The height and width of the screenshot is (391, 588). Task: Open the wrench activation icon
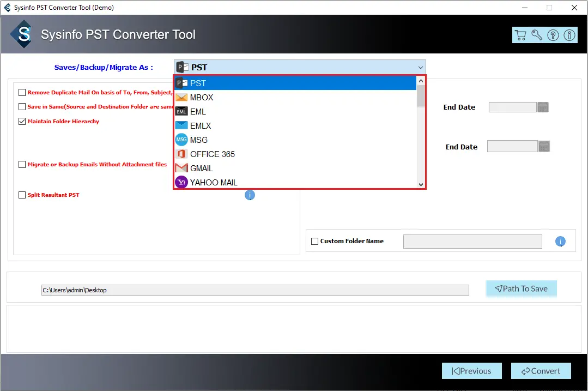click(x=537, y=35)
